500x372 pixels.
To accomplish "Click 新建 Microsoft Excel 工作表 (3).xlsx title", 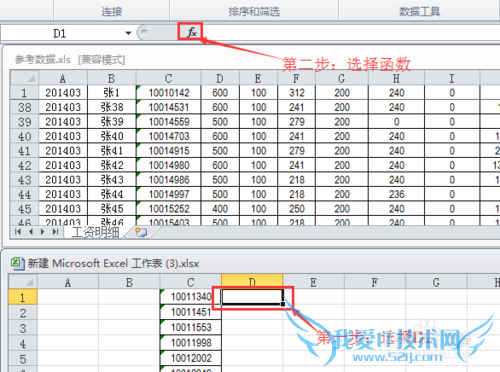I will pos(113,263).
